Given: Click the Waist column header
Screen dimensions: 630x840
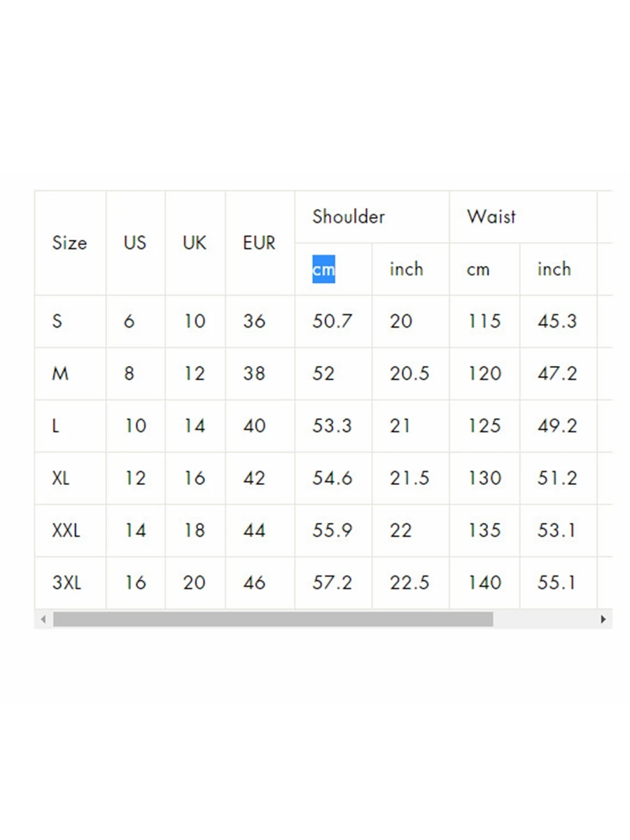Looking at the screenshot, I should tap(490, 217).
